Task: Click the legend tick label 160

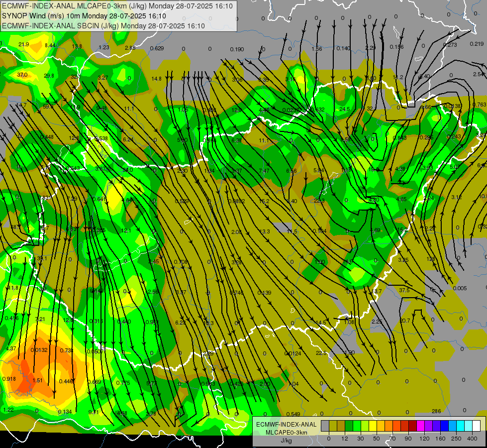Action: pos(440,439)
